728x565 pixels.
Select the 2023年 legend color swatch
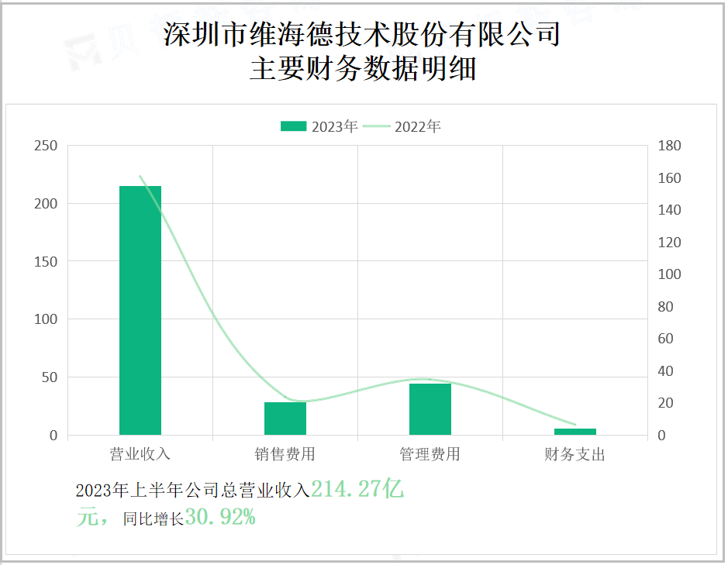293,126
